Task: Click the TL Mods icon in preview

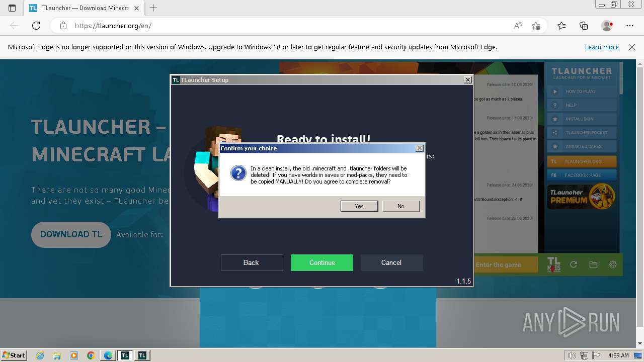Action: click(x=553, y=264)
